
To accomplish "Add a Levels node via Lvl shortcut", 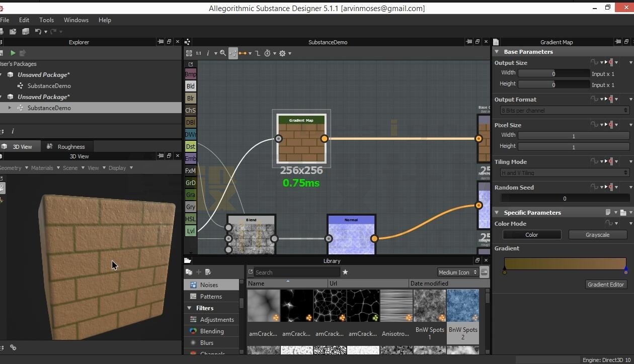I will tap(190, 231).
